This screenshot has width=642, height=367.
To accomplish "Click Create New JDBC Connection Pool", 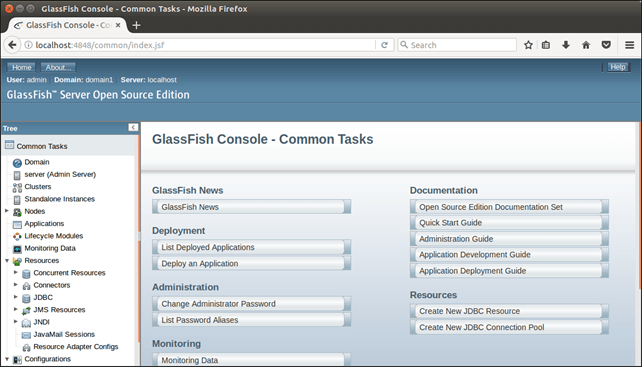I will [x=509, y=327].
